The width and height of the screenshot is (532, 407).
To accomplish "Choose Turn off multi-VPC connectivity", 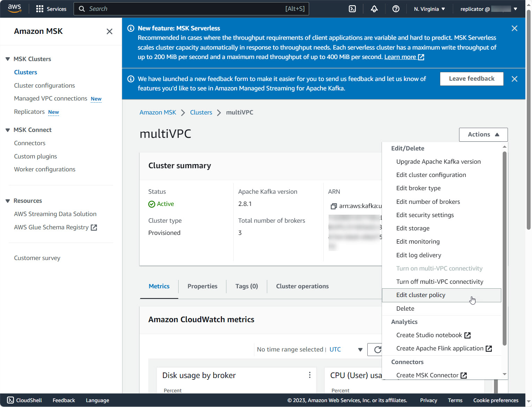I will coord(440,282).
